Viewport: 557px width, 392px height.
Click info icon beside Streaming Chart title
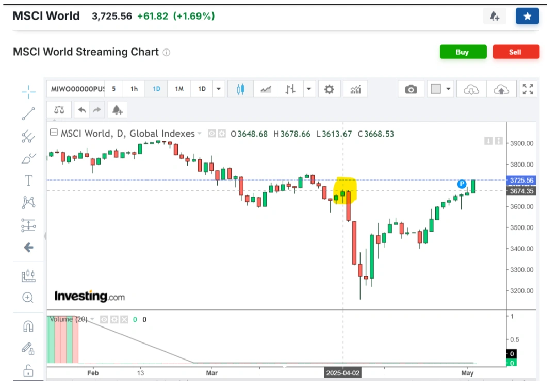click(x=166, y=53)
